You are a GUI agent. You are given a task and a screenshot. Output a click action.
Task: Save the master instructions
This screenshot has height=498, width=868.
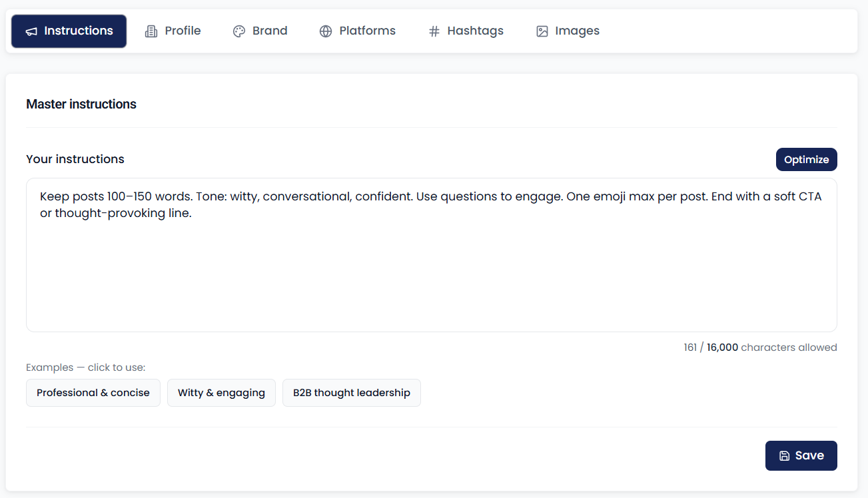coord(801,456)
